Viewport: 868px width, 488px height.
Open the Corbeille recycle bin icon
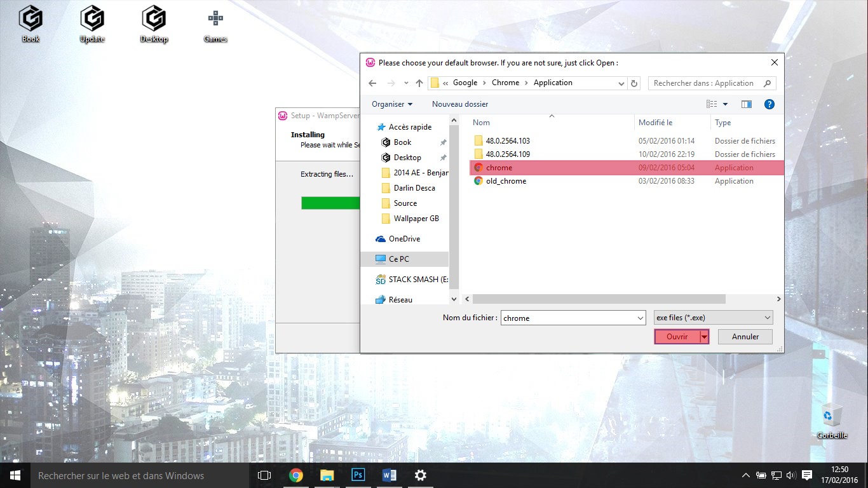831,416
